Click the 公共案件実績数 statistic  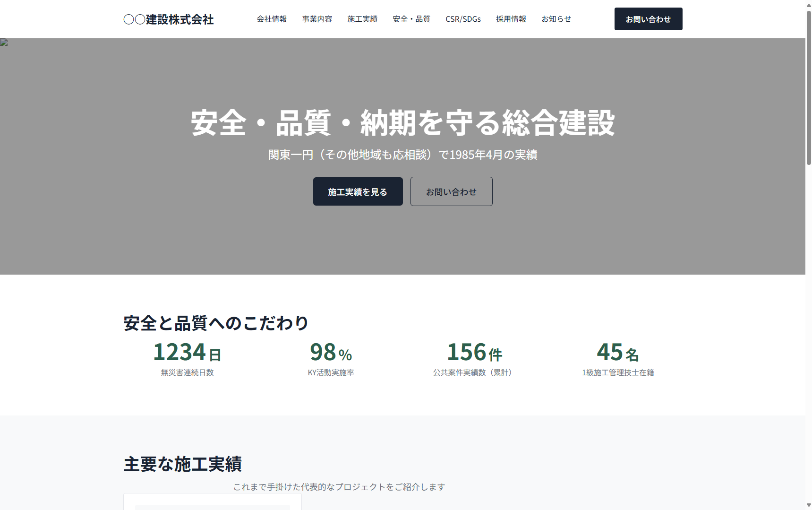(472, 359)
